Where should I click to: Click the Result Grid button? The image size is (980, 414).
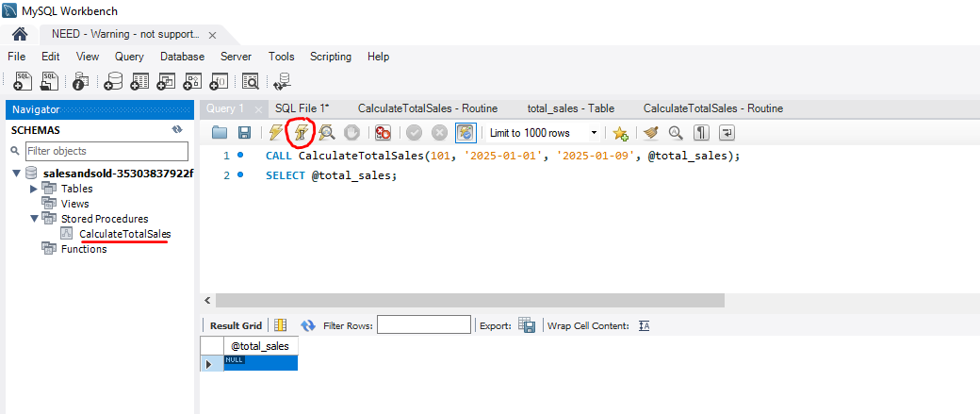236,325
